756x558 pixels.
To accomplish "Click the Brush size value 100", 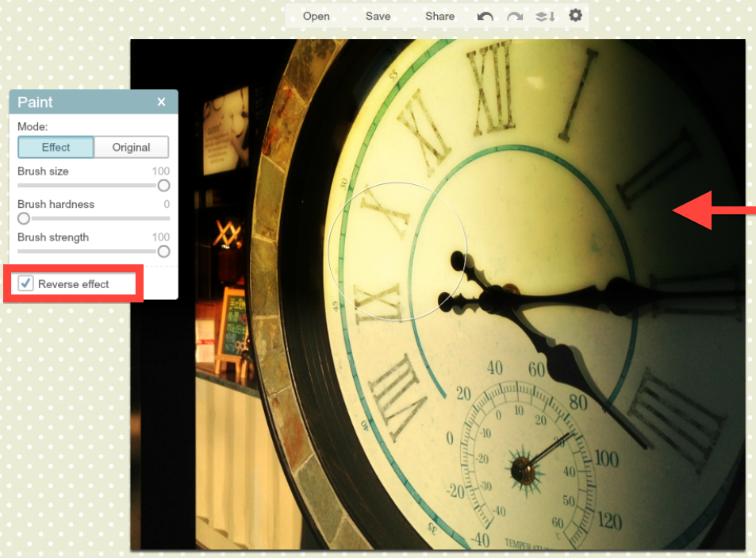I will pos(161,171).
